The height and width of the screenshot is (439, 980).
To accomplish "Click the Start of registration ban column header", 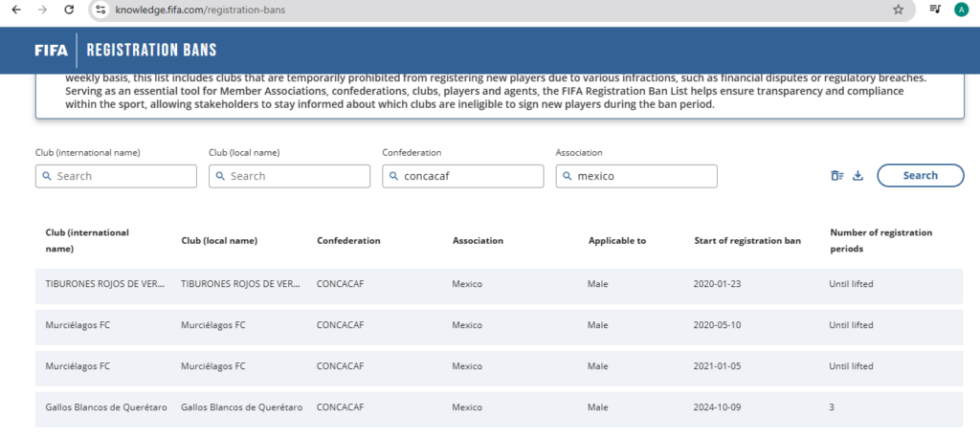I will tap(747, 240).
